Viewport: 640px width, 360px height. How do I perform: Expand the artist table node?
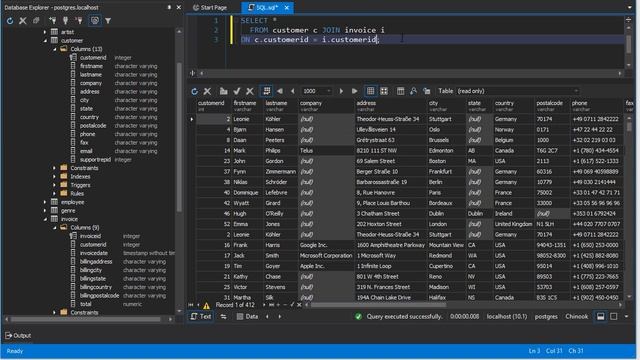pos(45,32)
